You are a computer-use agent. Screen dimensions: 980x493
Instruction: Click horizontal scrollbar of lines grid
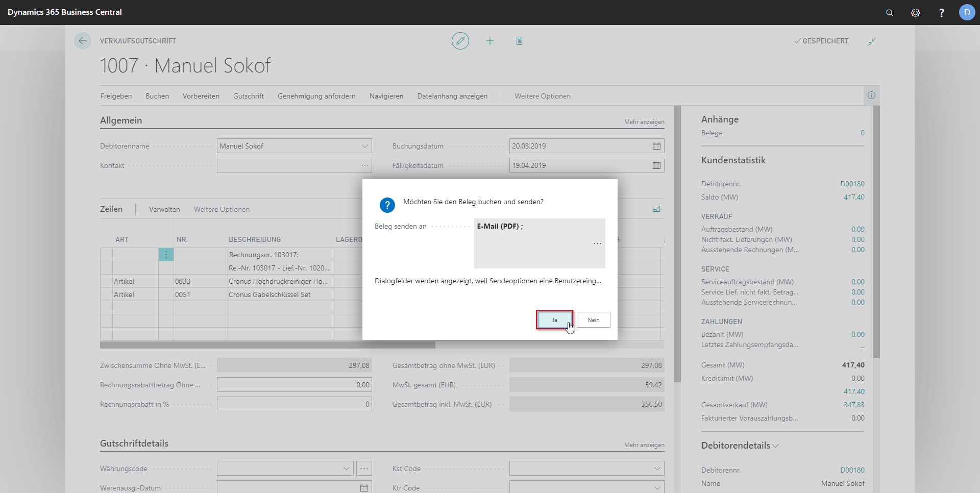coord(267,345)
